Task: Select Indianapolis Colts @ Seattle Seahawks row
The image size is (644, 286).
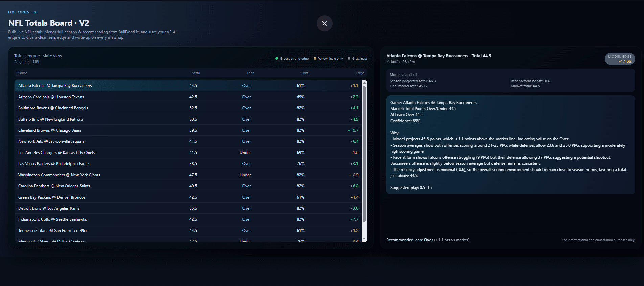Action: [x=188, y=219]
